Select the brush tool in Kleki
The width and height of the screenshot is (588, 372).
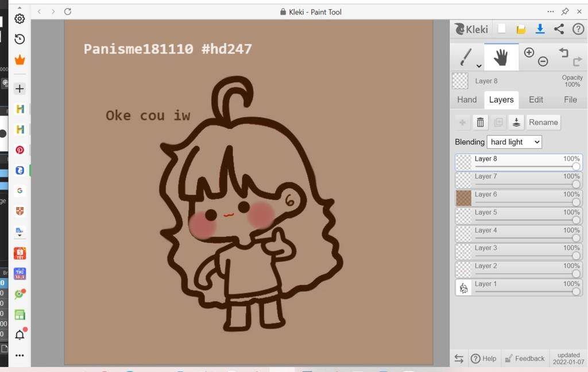465,57
